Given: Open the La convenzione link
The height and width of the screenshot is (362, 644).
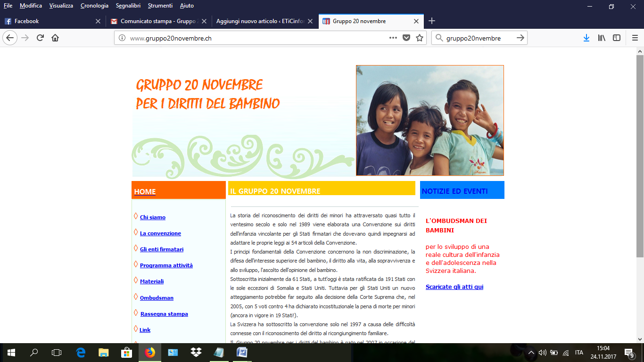Looking at the screenshot, I should coord(160,233).
